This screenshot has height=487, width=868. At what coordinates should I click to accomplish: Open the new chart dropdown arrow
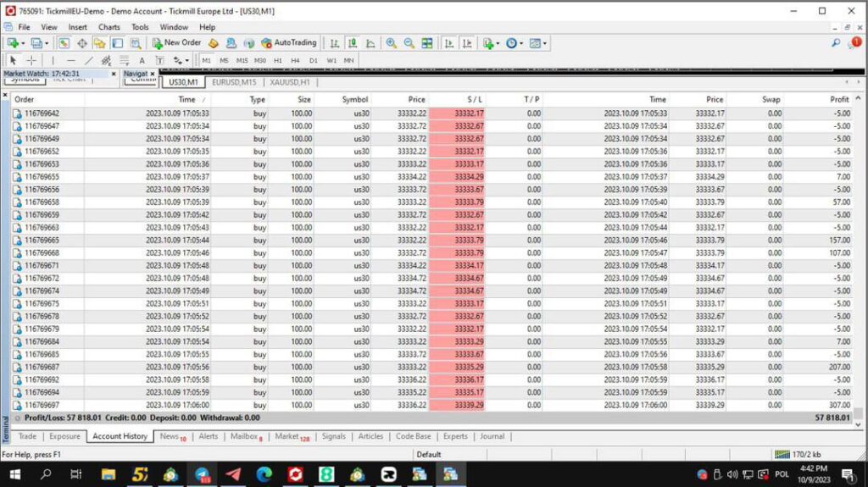[x=24, y=43]
